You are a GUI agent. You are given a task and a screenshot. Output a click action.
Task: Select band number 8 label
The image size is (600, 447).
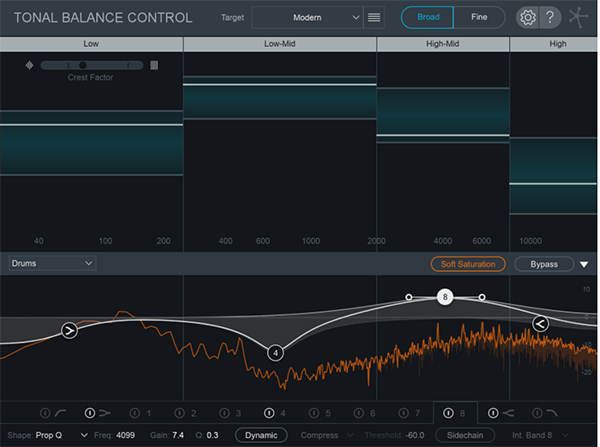point(462,413)
